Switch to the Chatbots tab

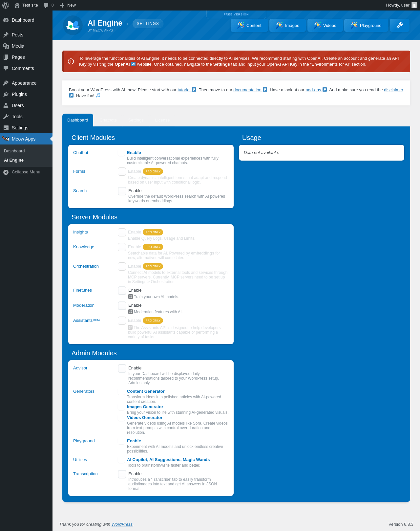coord(108,120)
